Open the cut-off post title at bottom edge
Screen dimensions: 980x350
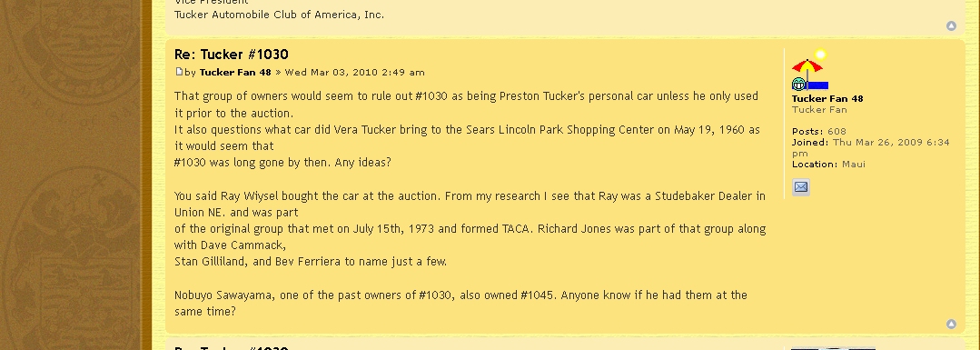tap(232, 347)
